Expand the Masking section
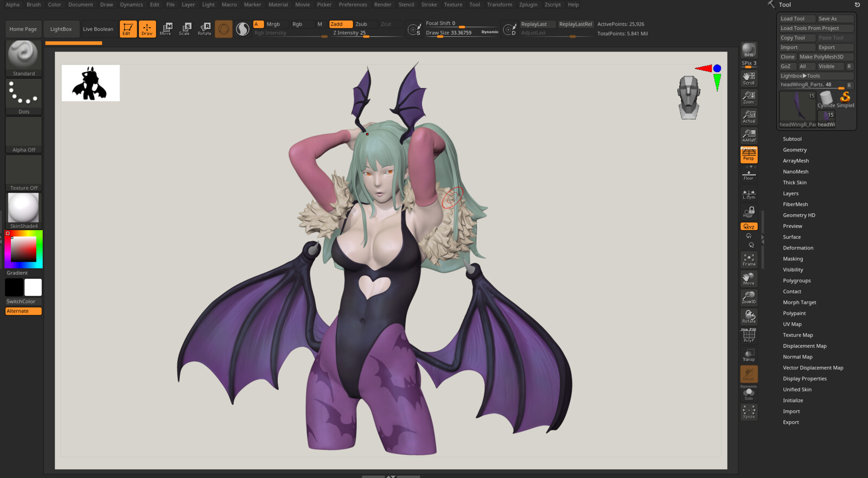The width and height of the screenshot is (868, 478). tap(793, 259)
